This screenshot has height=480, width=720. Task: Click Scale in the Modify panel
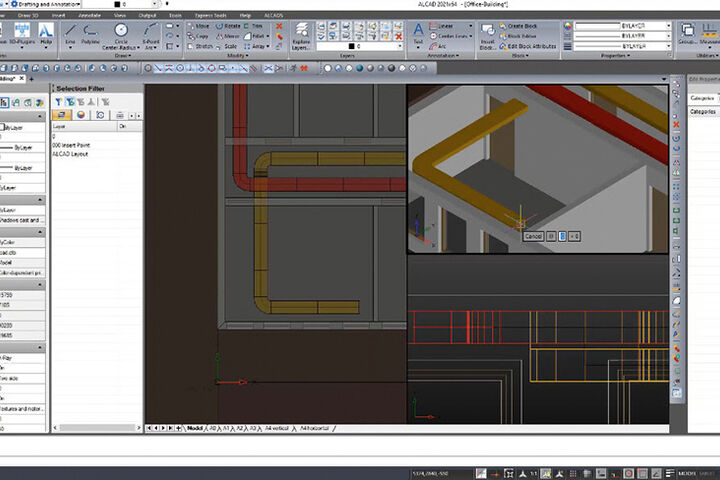(226, 46)
